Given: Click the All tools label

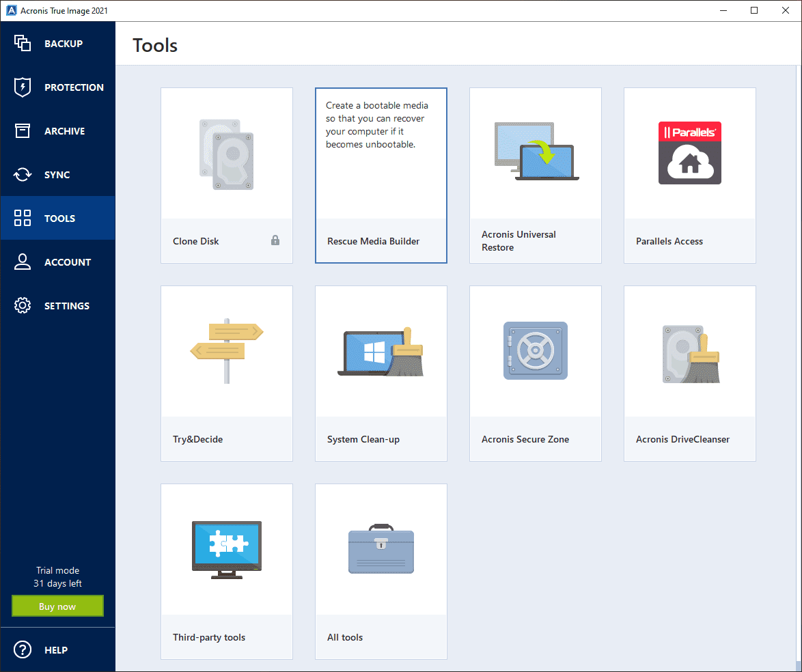Looking at the screenshot, I should (x=345, y=637).
